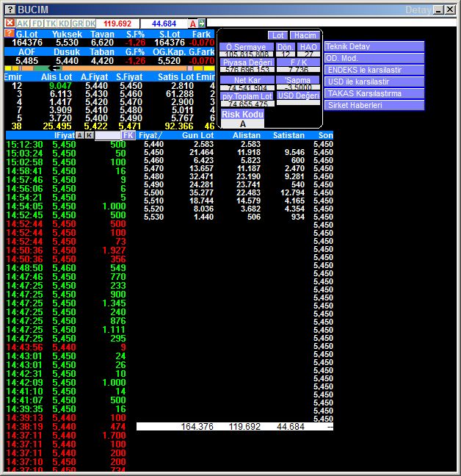The width and height of the screenshot is (461, 476).
Task: Click the total 164.376 in summary row
Action: tap(197, 427)
